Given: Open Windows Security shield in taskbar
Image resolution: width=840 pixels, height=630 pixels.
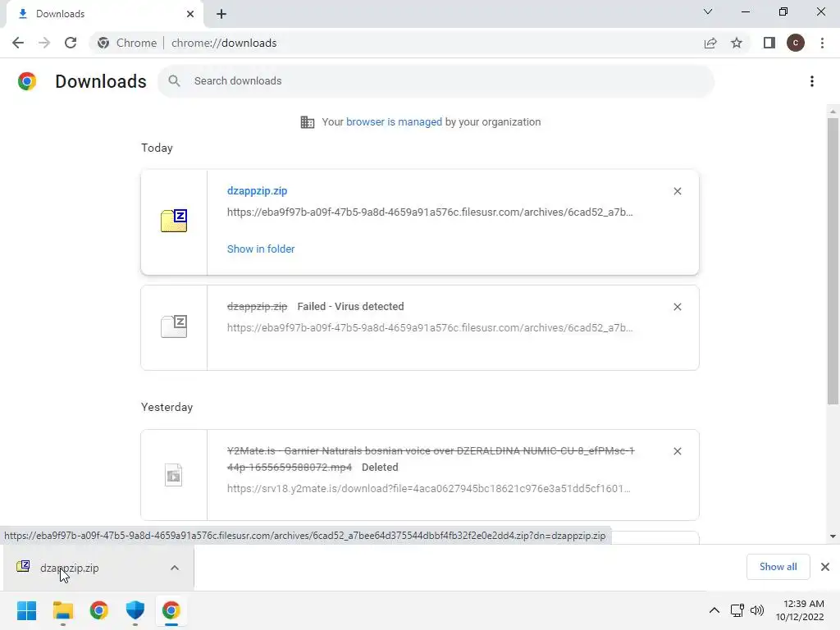Looking at the screenshot, I should click(135, 610).
